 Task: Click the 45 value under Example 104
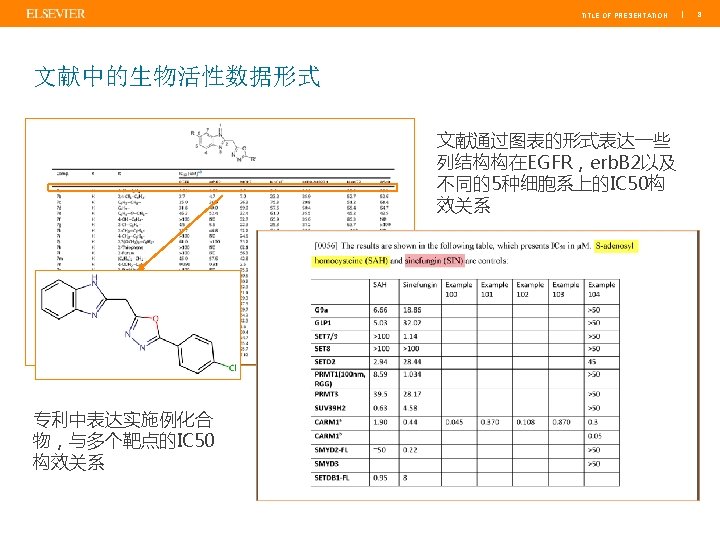point(592,362)
